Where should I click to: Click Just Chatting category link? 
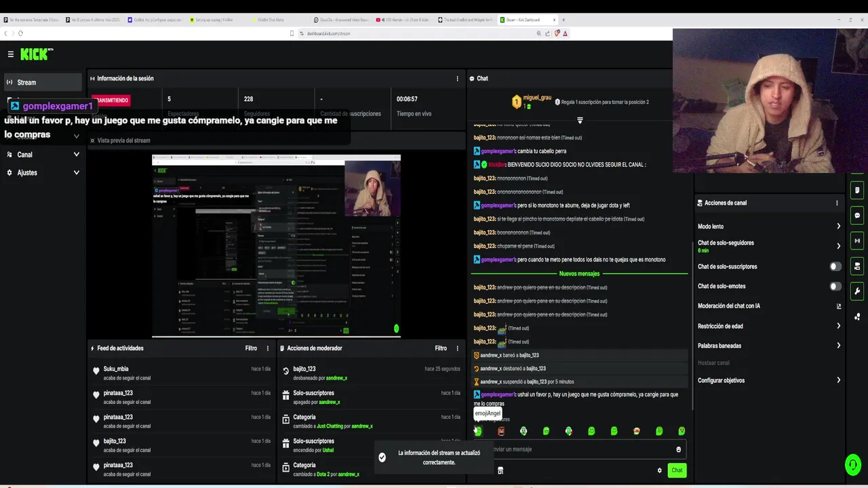(x=330, y=426)
